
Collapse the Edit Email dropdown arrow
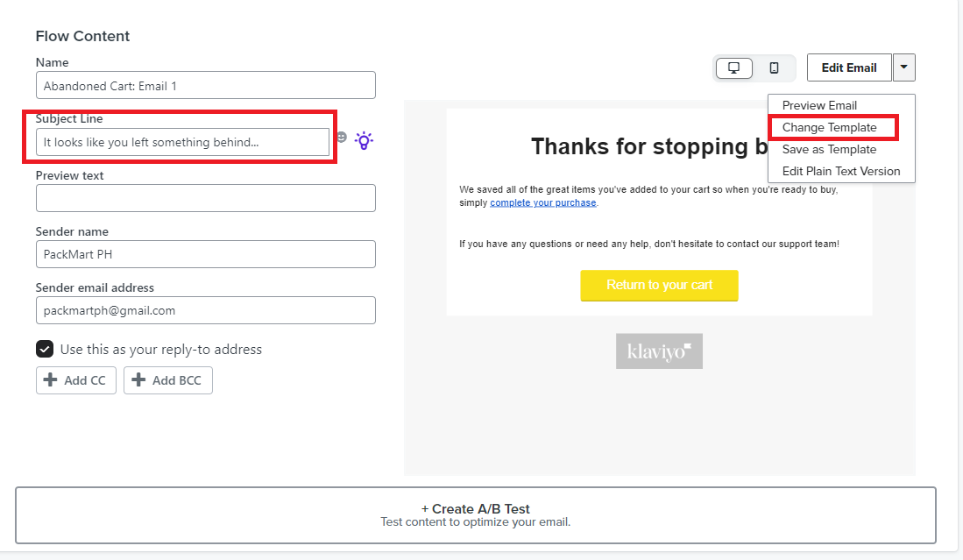(x=904, y=67)
